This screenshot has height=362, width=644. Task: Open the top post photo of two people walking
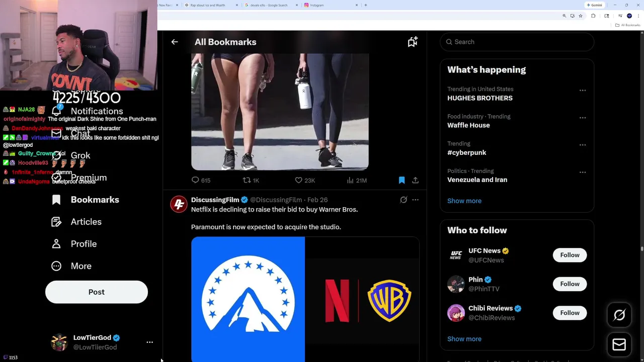click(280, 112)
